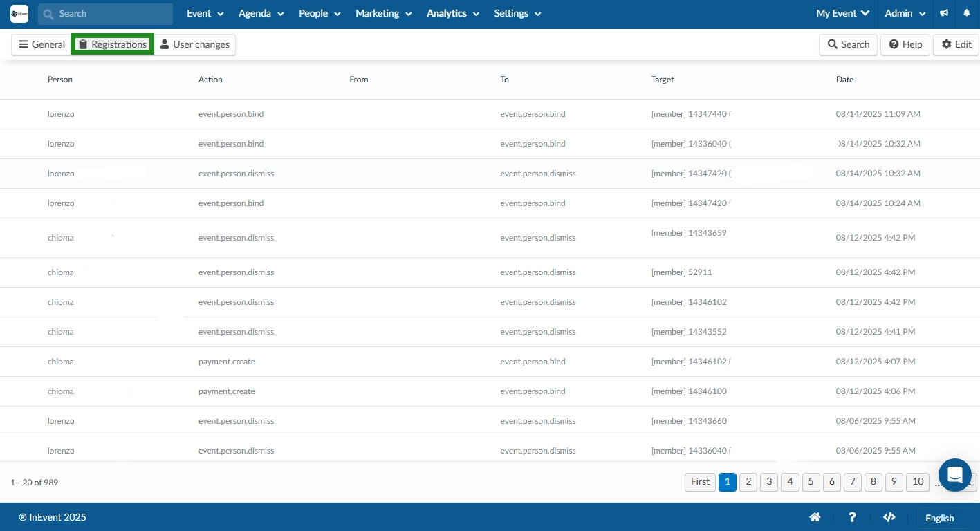The width and height of the screenshot is (980, 531).
Task: Click target [member] 14343552
Action: pos(689,332)
